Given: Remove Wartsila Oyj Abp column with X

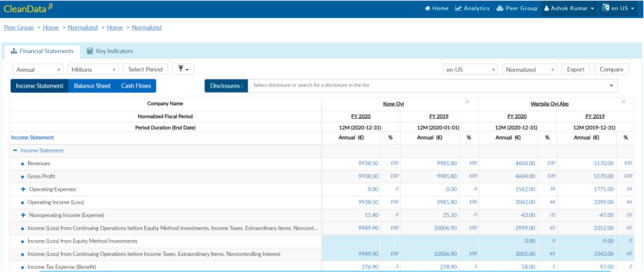Looking at the screenshot, I should click(x=623, y=102).
